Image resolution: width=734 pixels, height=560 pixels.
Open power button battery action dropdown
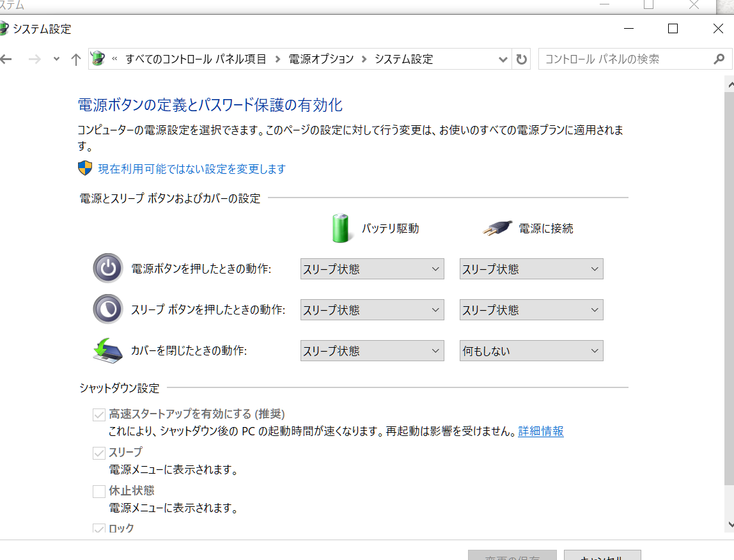(372, 268)
